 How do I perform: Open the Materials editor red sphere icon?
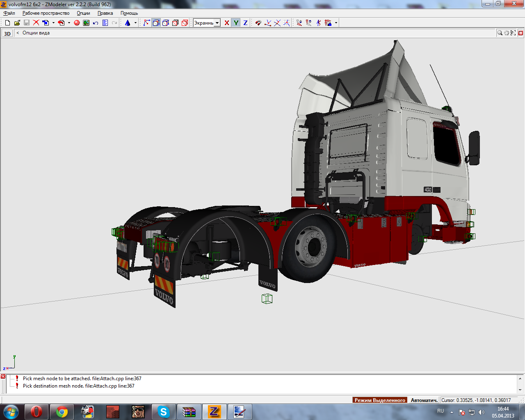coord(77,23)
